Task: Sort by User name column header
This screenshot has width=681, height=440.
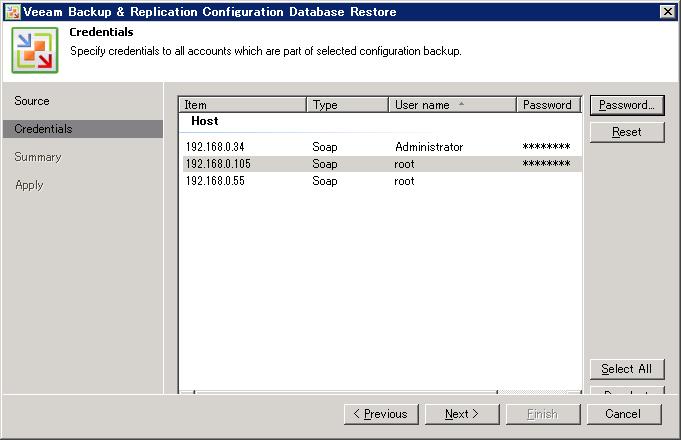Action: tap(453, 105)
